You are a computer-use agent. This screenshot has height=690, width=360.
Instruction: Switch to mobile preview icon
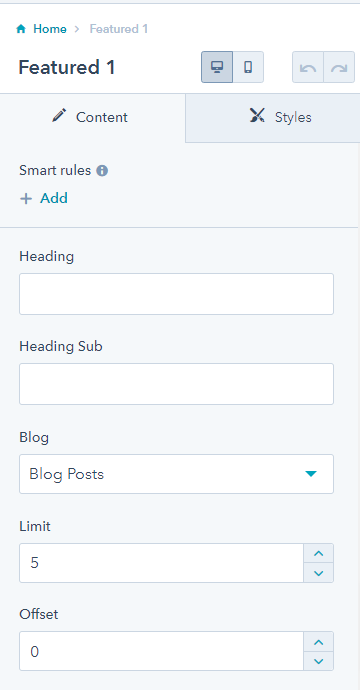point(248,67)
